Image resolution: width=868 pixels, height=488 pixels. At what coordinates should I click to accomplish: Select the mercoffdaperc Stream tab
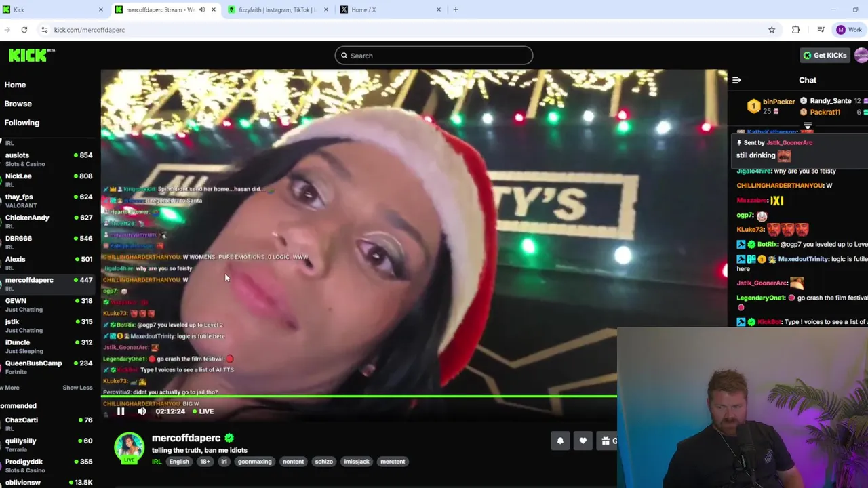[x=165, y=9]
